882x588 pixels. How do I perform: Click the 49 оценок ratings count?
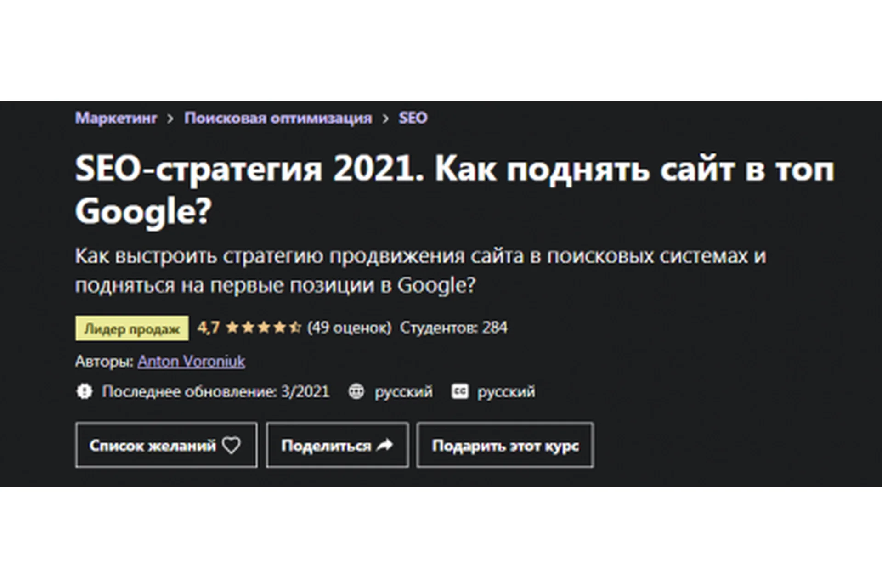[349, 327]
